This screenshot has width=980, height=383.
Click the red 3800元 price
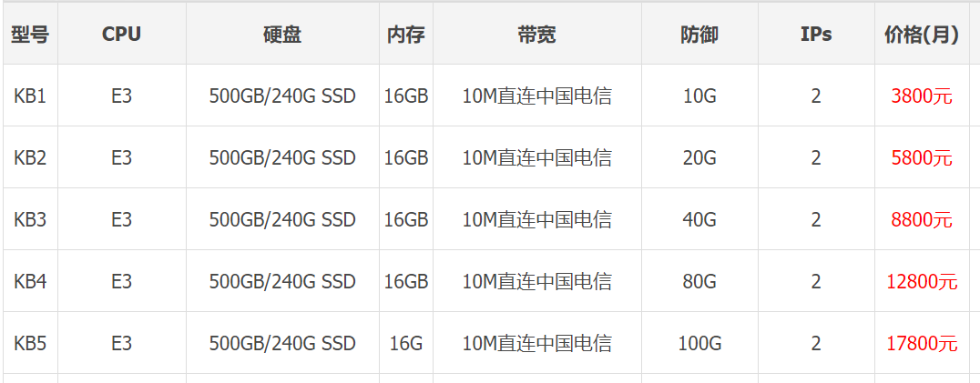pyautogui.click(x=922, y=96)
